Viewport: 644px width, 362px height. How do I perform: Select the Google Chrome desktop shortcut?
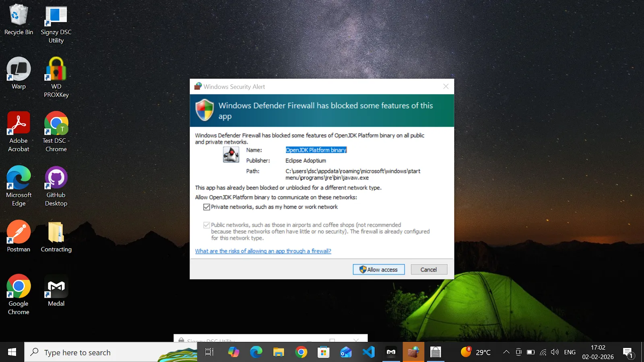click(x=19, y=295)
